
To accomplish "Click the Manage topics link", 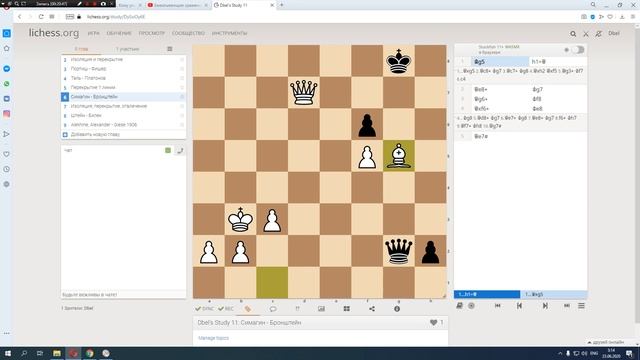I will [213, 338].
